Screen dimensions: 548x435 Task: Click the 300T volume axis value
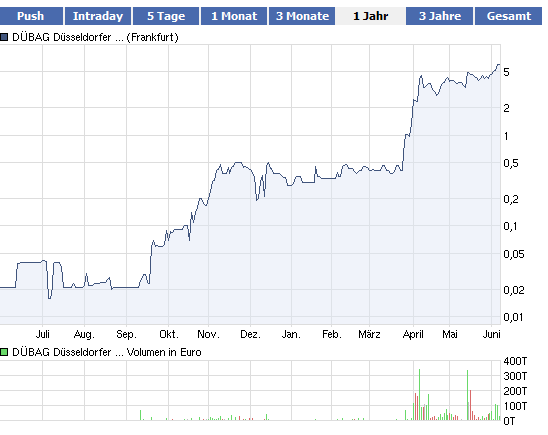tap(515, 376)
